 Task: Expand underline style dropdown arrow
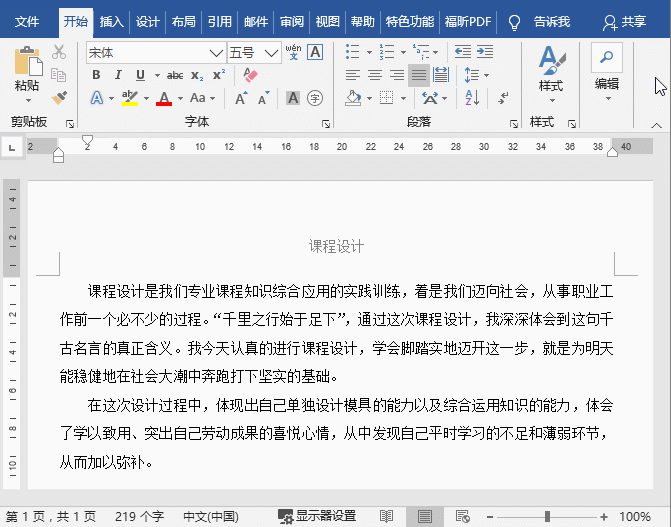[157, 75]
